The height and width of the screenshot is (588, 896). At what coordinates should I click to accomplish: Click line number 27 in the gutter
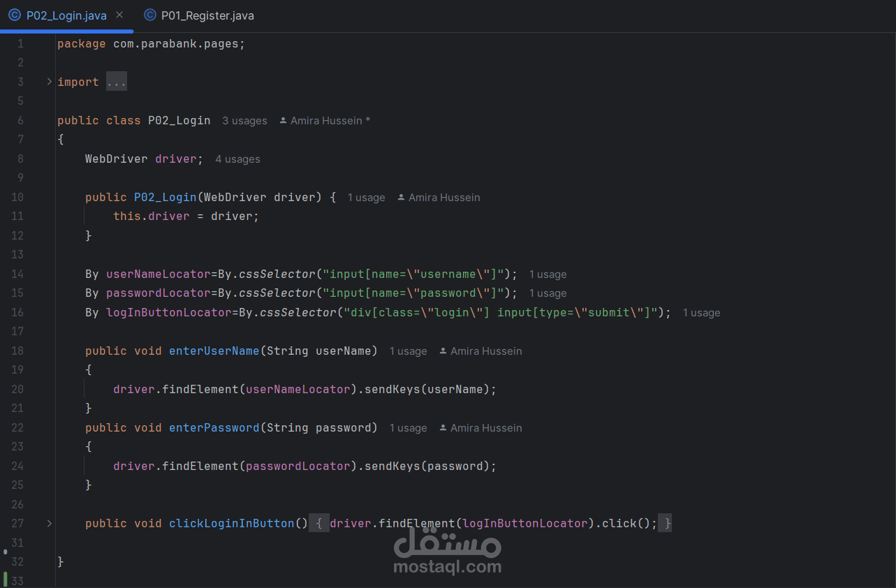click(17, 523)
